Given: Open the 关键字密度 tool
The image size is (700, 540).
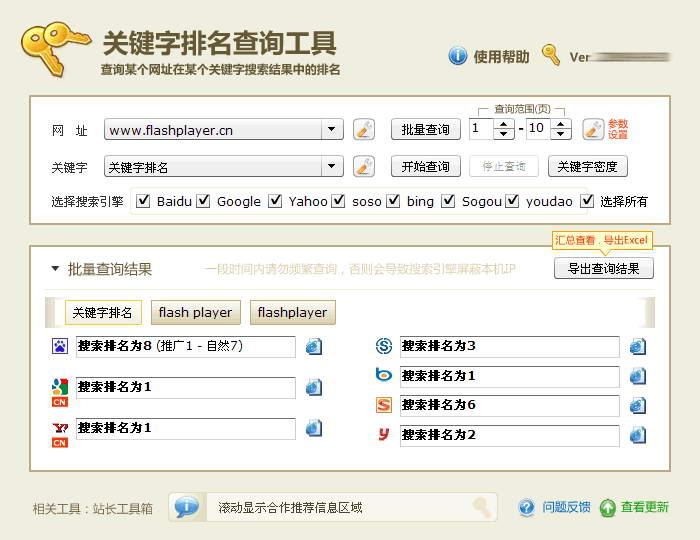Looking at the screenshot, I should click(588, 166).
